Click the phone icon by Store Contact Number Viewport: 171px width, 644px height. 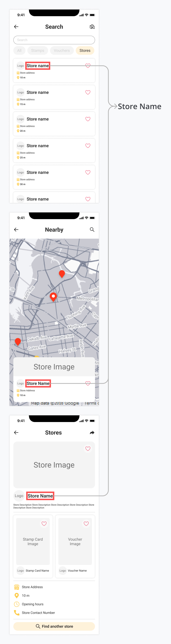17,613
